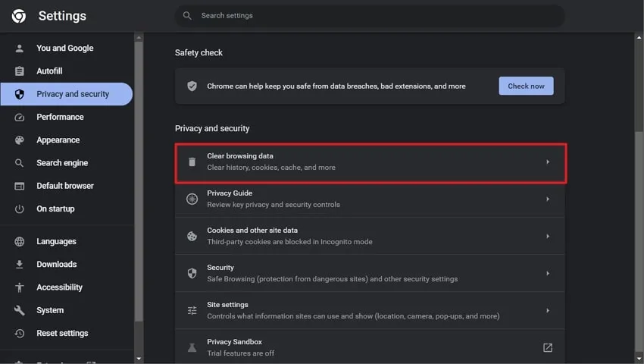Click the Site settings sliders icon
Viewport: 644px width, 364px height.
click(x=192, y=310)
